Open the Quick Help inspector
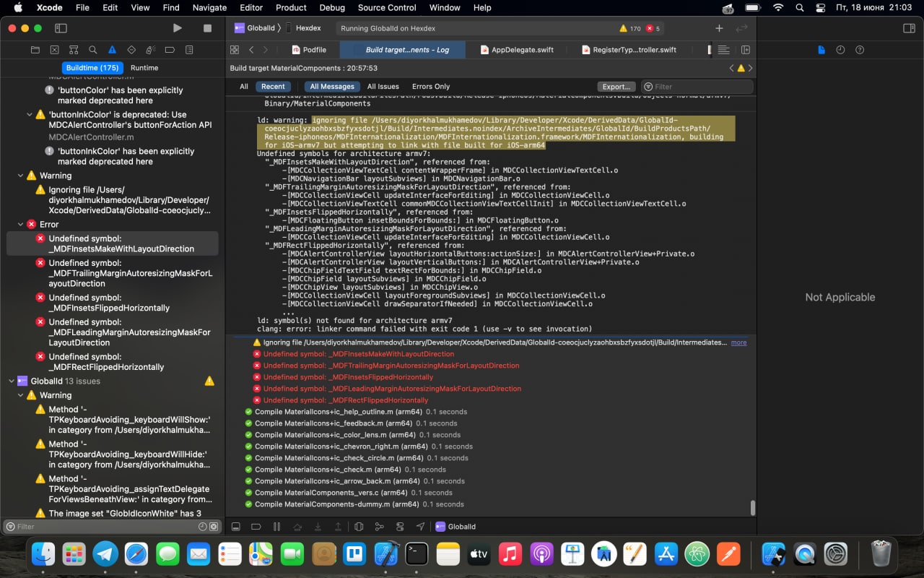The width and height of the screenshot is (924, 578). tap(860, 50)
